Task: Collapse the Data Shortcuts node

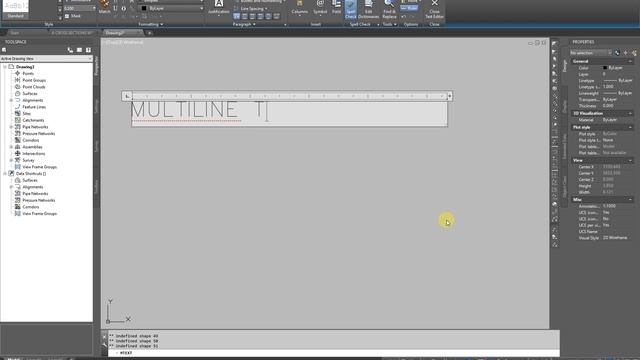Action: tap(5, 173)
